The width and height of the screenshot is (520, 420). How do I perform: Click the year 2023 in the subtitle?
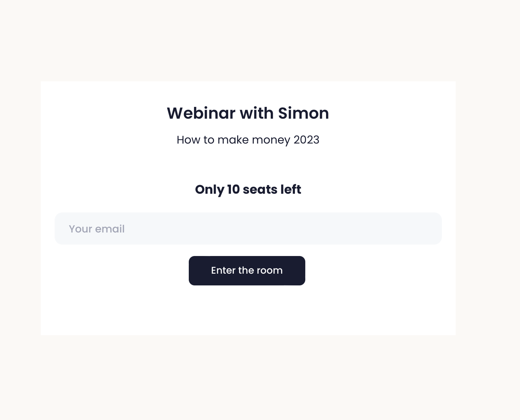[306, 140]
